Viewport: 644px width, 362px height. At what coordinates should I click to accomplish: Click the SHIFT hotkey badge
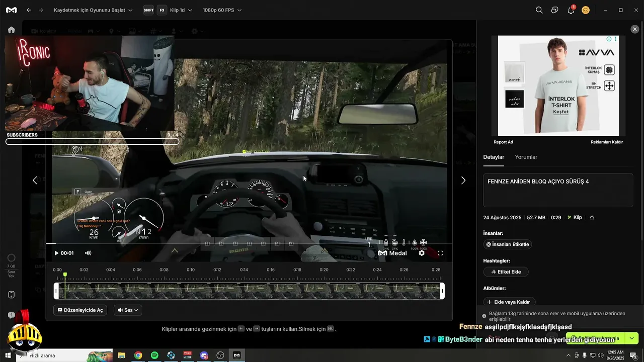[x=148, y=10]
